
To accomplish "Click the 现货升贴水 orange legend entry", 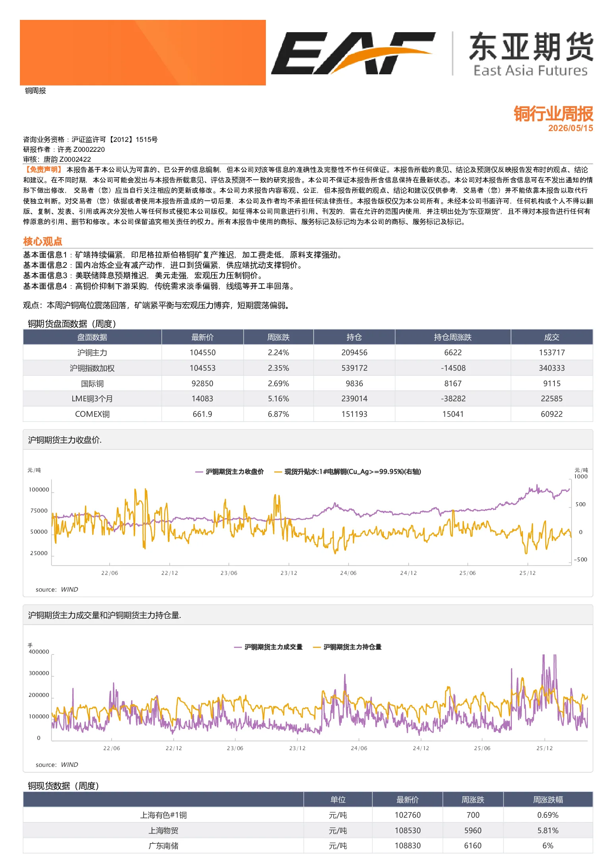I will pos(348,472).
